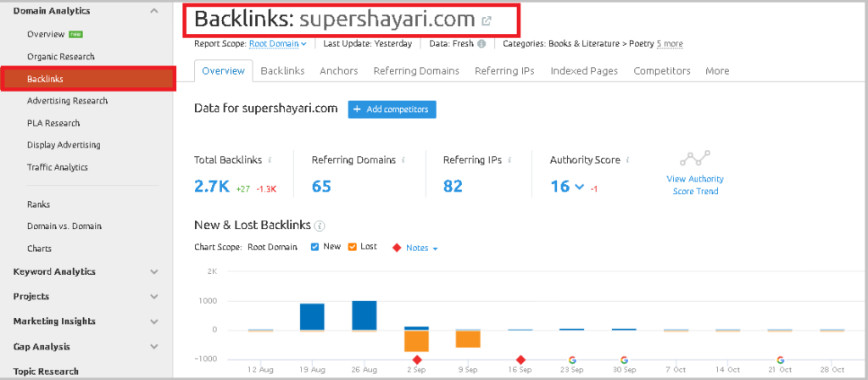The width and height of the screenshot is (868, 380).
Task: Click the Authority Score trend graph icon
Action: 695,159
